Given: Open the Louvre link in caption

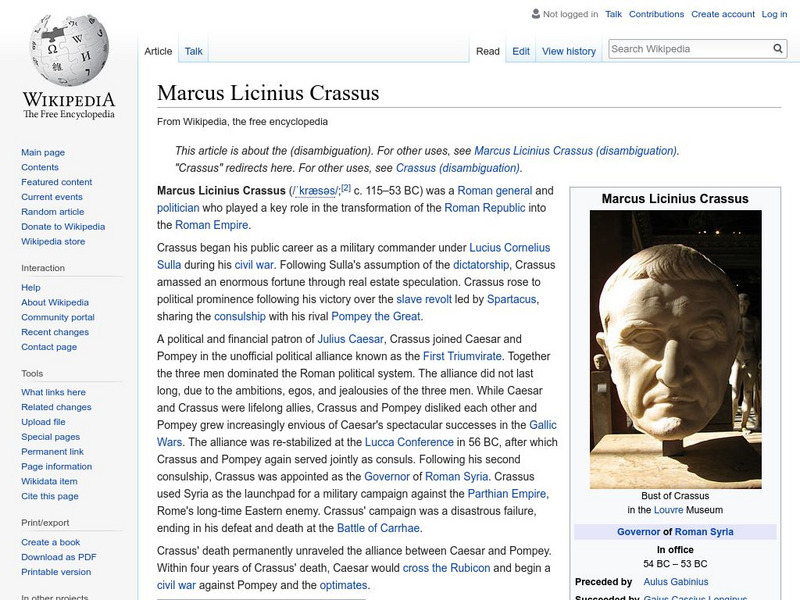Looking at the screenshot, I should 668,510.
